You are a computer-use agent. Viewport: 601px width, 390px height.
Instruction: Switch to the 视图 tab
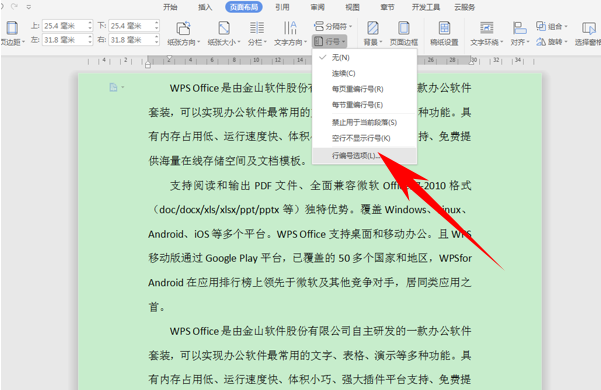click(353, 7)
